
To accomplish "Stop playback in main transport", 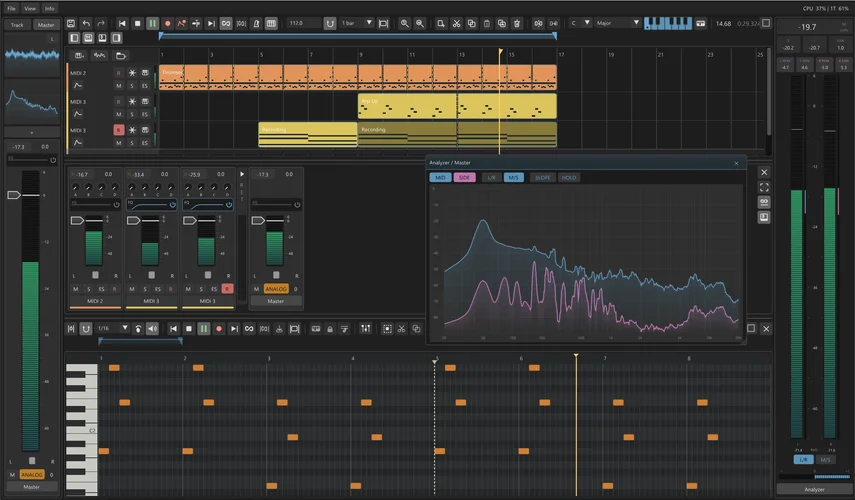I will 137,23.
